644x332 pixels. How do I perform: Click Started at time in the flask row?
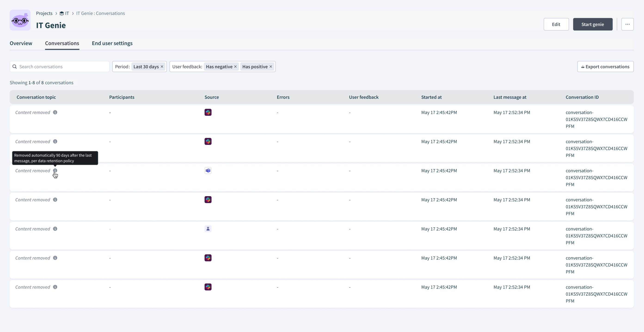439,229
